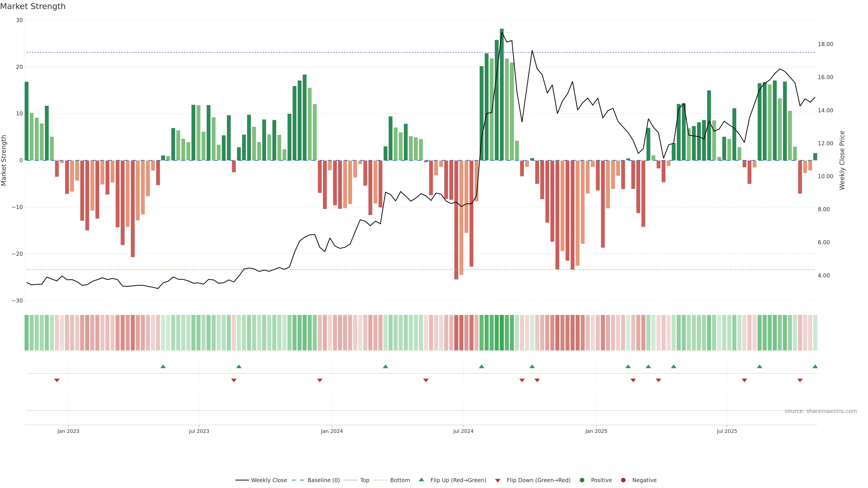Screen dimensions: 868x488
Task: Click Flip Up green triangle legend icon
Action: coord(421,480)
